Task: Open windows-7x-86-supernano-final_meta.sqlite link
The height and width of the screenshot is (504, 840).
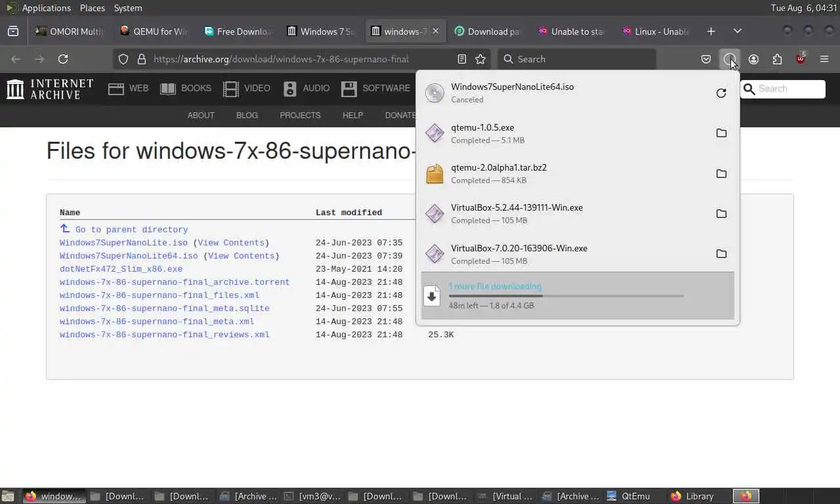Action: pos(164,308)
